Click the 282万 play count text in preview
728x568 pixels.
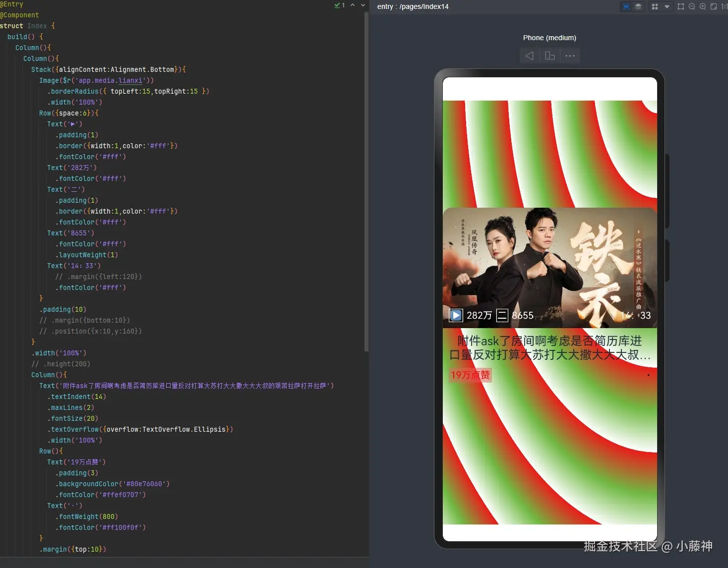pos(479,315)
